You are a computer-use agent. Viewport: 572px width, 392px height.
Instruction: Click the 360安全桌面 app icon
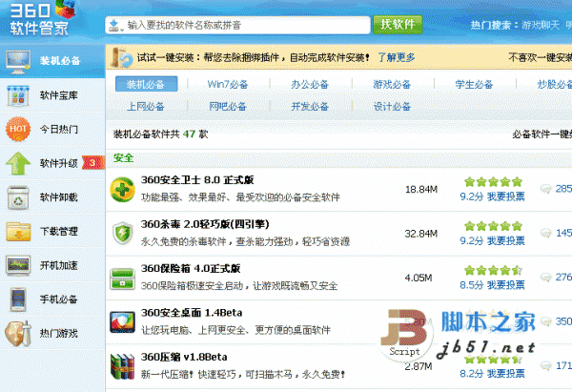tap(123, 322)
